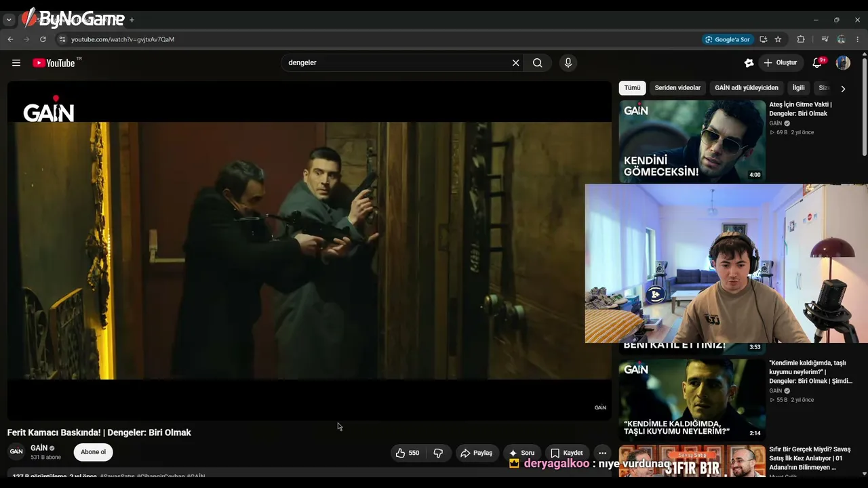The height and width of the screenshot is (488, 868).
Task: Open the media control icon in the toolbar
Action: [x=825, y=39]
